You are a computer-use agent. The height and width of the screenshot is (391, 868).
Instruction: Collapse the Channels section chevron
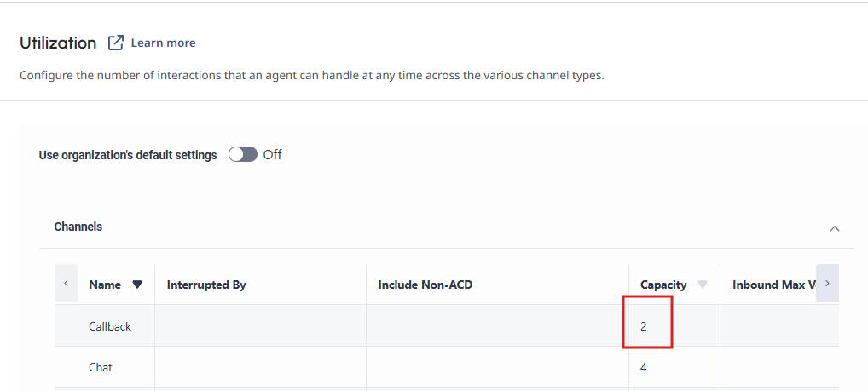click(835, 228)
